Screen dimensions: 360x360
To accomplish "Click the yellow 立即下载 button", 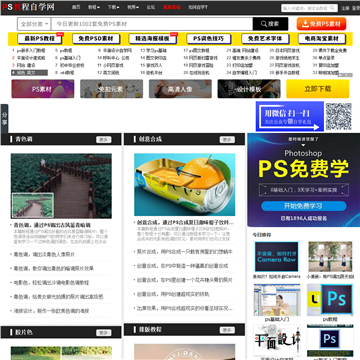I will (318, 89).
